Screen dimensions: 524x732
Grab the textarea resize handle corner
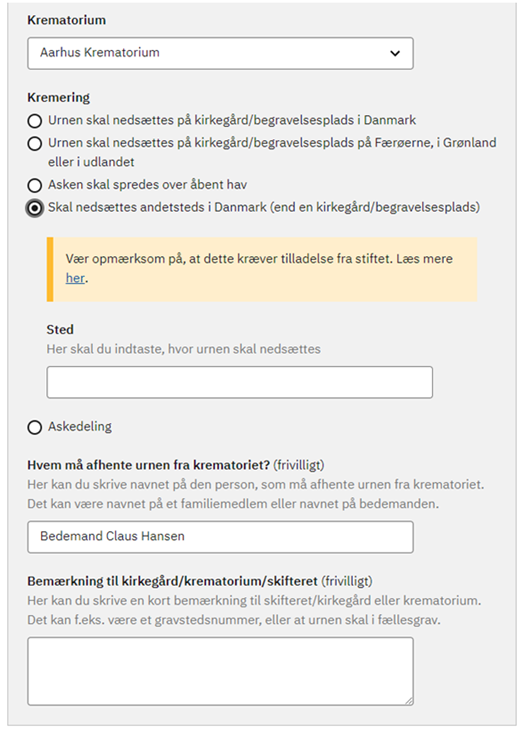pyautogui.click(x=409, y=701)
